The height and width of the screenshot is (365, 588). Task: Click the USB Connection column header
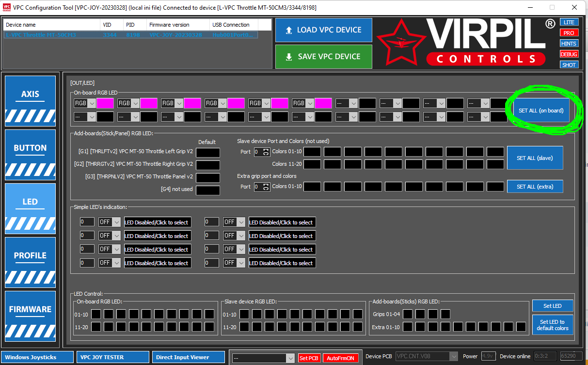click(234, 25)
